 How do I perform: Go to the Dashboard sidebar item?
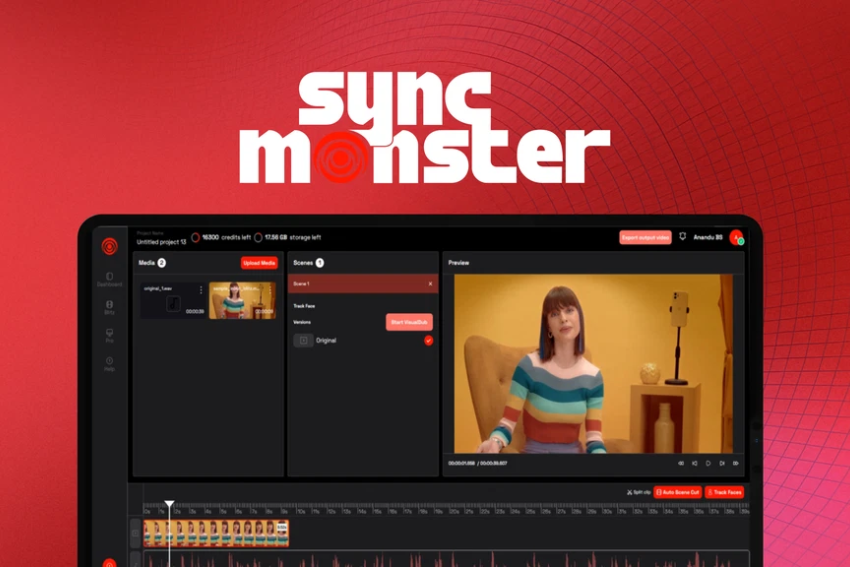coord(110,280)
